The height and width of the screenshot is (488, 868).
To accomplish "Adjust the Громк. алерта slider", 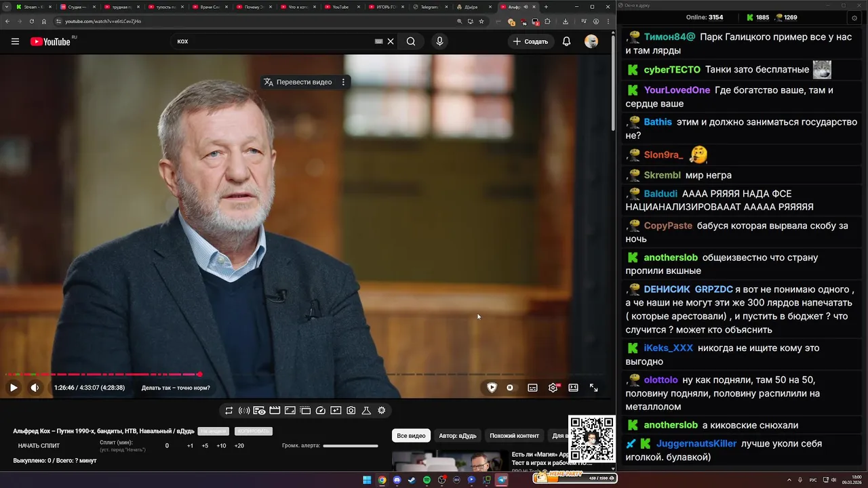I will click(351, 445).
